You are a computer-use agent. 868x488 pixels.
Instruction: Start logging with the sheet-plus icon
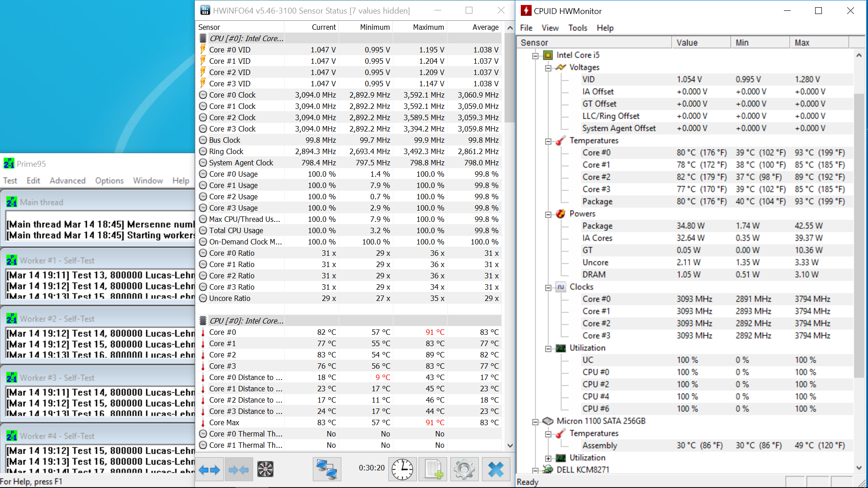(x=433, y=470)
